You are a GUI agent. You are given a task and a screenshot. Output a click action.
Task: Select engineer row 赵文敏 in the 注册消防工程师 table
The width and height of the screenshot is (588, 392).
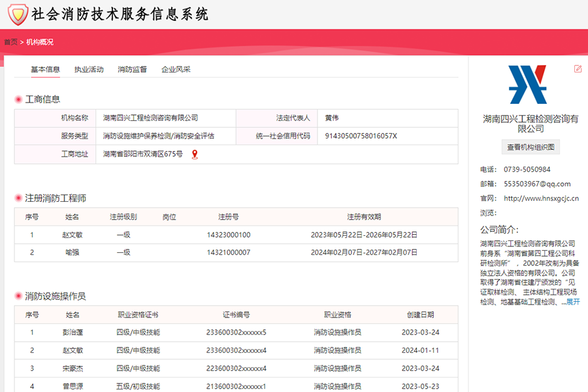72,235
